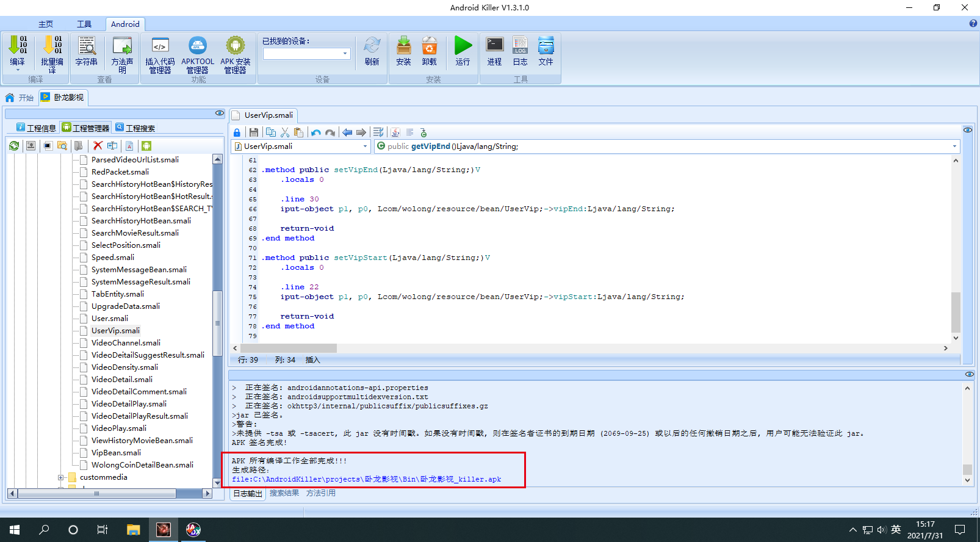This screenshot has width=980, height=542.
Task: Expand the custommedia folder node
Action: pos(60,477)
